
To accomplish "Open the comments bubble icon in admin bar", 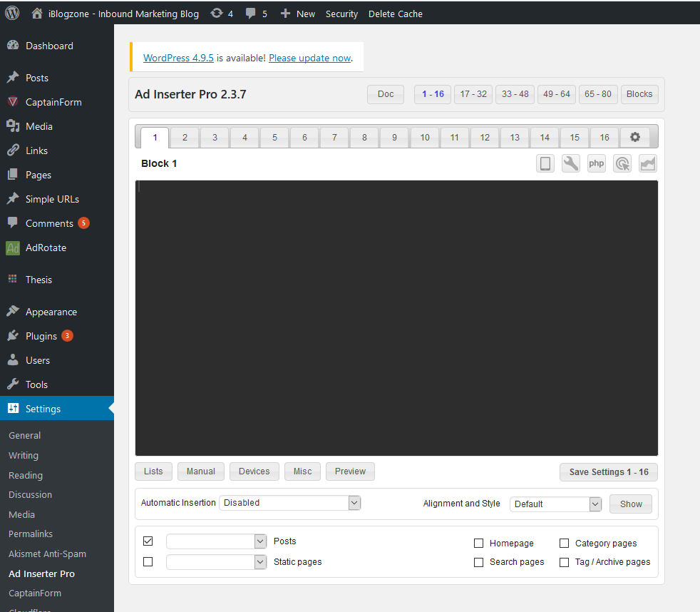I will pos(250,14).
